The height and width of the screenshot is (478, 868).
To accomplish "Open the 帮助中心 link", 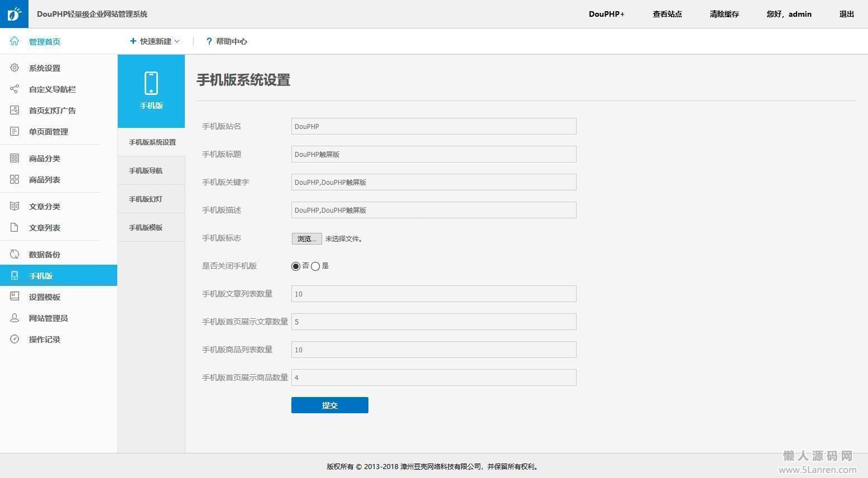I will click(x=227, y=41).
